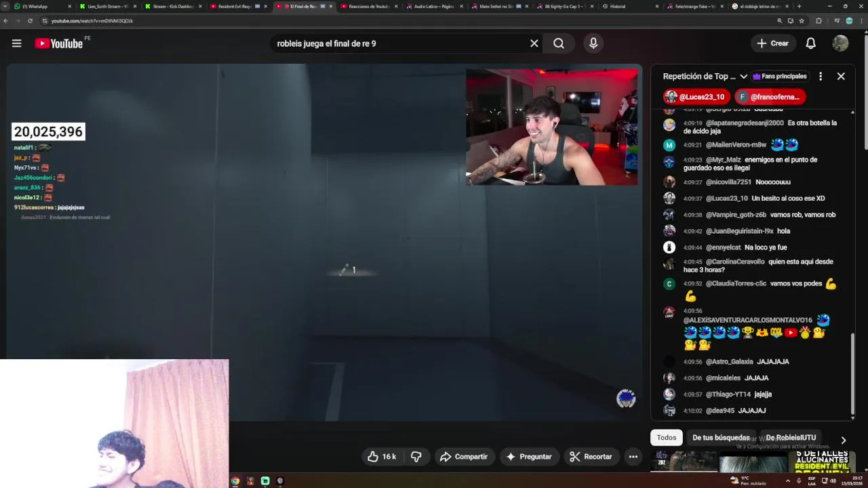Switch to the Historial tab
The image size is (868, 488).
tap(629, 6)
